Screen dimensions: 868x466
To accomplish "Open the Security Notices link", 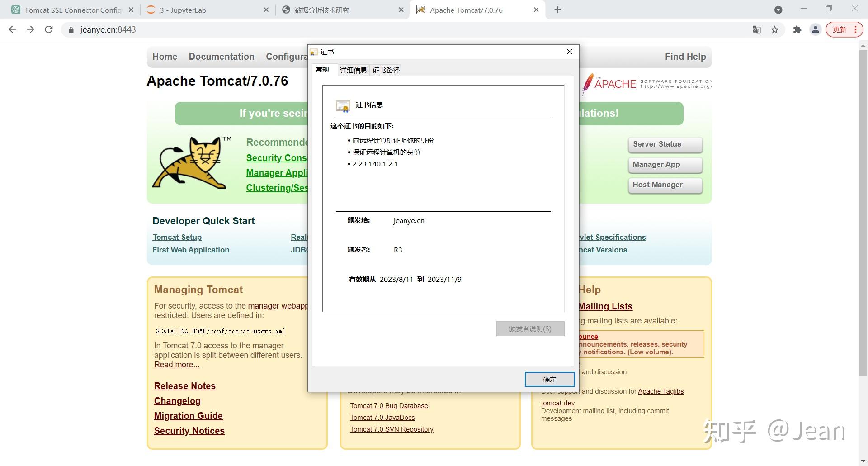I will click(x=189, y=431).
